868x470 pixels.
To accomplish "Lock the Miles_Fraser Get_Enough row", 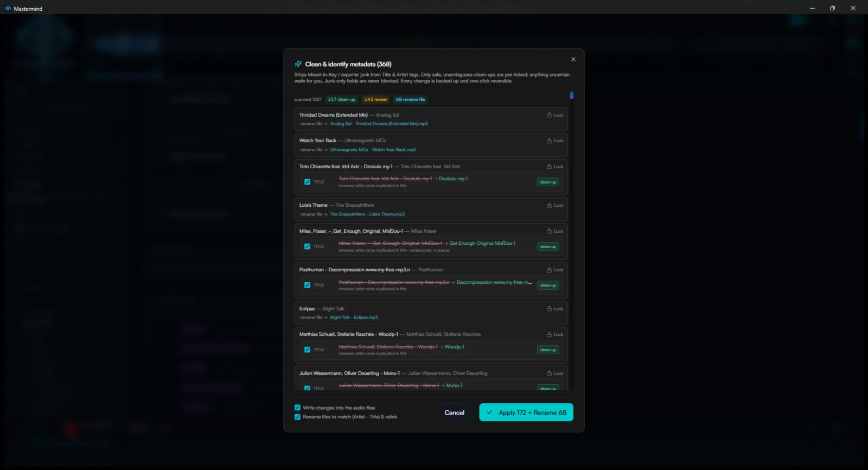I will (x=555, y=231).
